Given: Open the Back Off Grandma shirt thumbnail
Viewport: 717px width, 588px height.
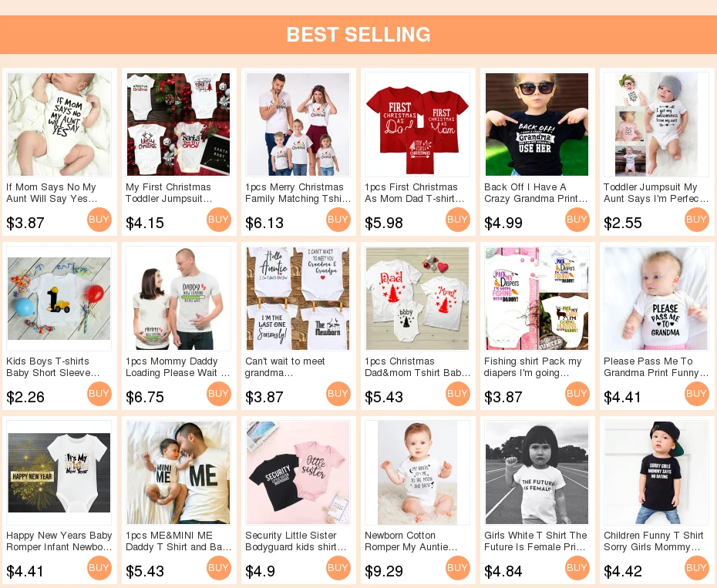Looking at the screenshot, I should 537,124.
